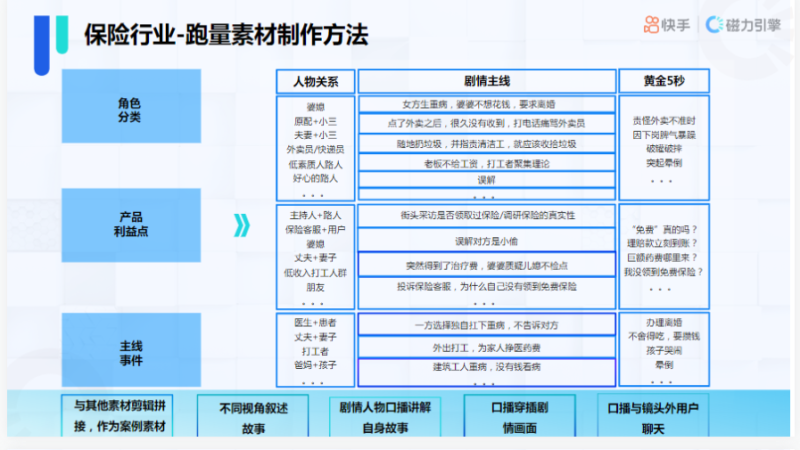Click the 爸妈+孩子 entry
The width and height of the screenshot is (800, 450).
pos(315,365)
